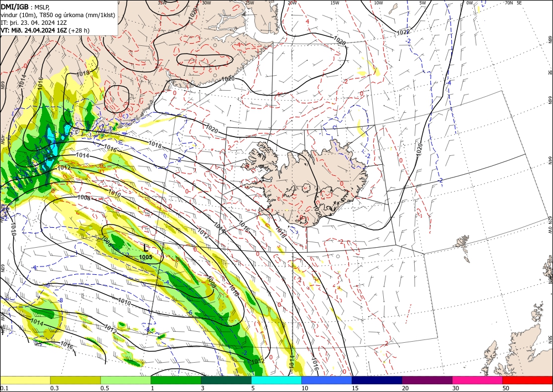Click the light green 0.5–1 legend swatch
The height and width of the screenshot is (392, 553).
[x=126, y=380]
